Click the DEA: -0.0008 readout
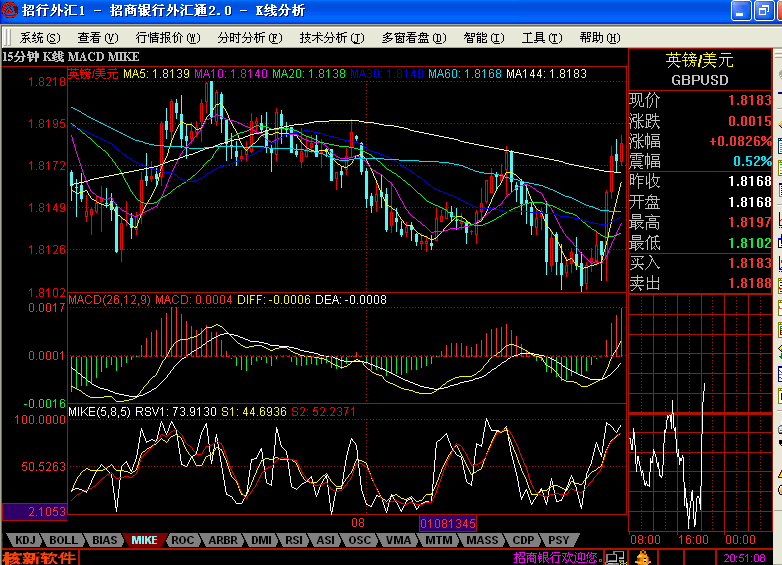This screenshot has width=782, height=565. coord(351,300)
